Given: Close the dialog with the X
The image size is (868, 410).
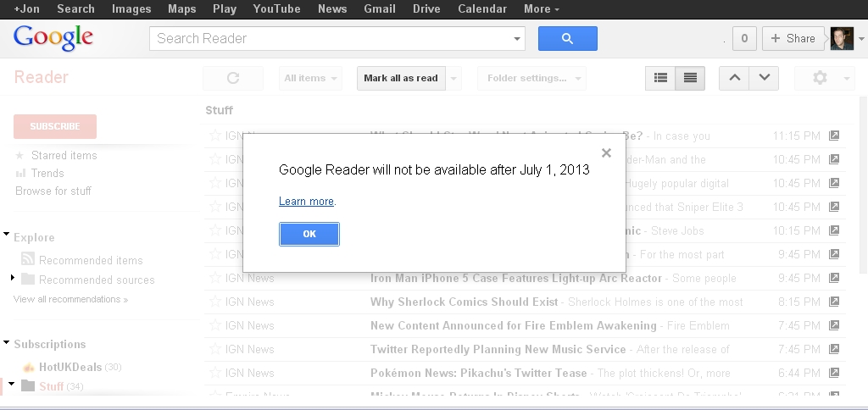Looking at the screenshot, I should coord(606,153).
